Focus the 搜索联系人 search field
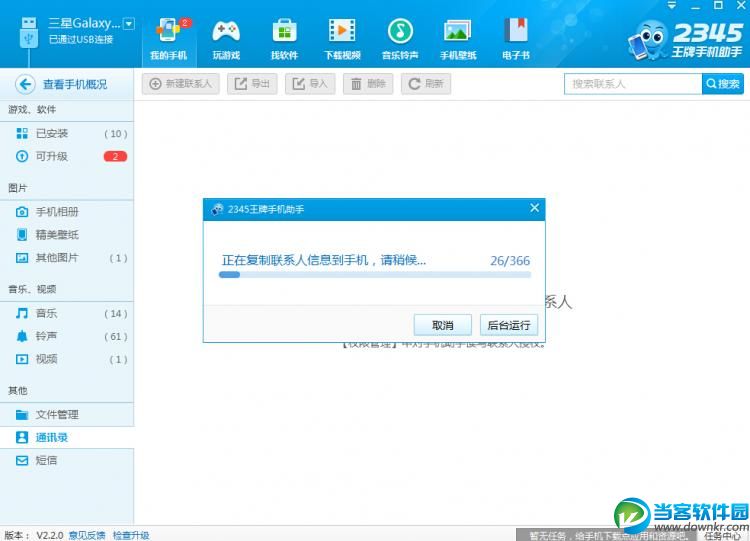The width and height of the screenshot is (750, 541). click(x=633, y=84)
